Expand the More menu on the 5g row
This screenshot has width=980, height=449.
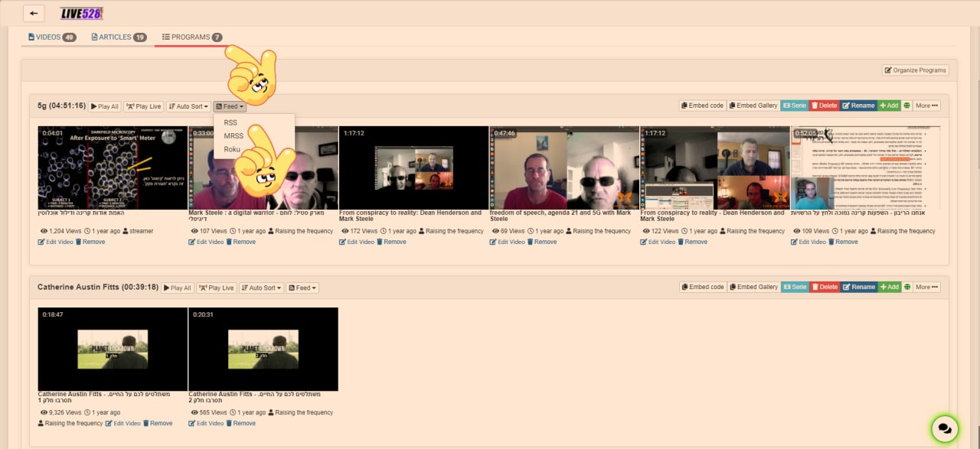(926, 106)
